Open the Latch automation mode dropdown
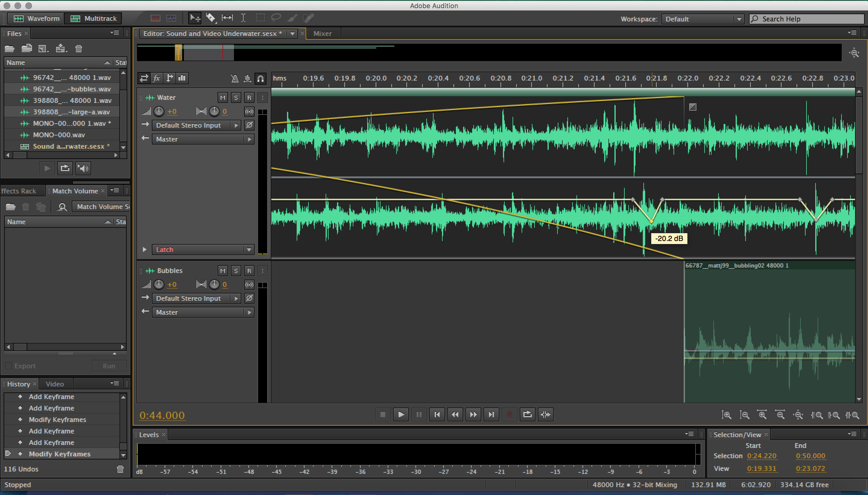This screenshot has height=495, width=868. click(203, 249)
